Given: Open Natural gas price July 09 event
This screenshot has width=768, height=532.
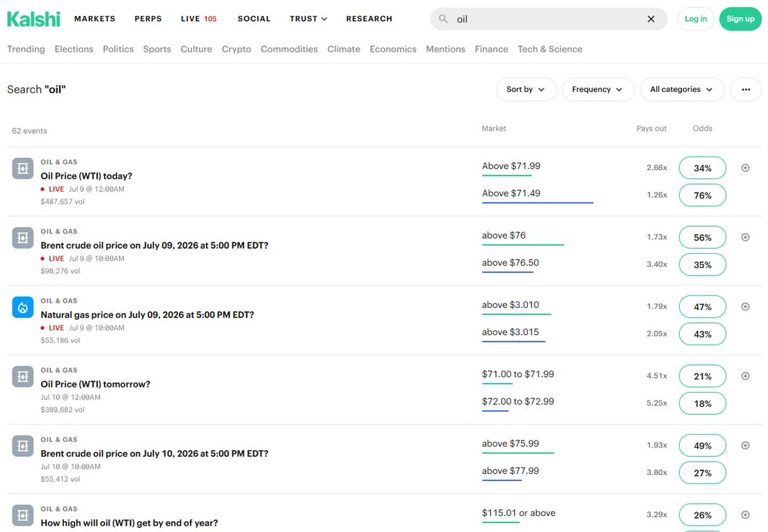Looking at the screenshot, I should (x=147, y=315).
